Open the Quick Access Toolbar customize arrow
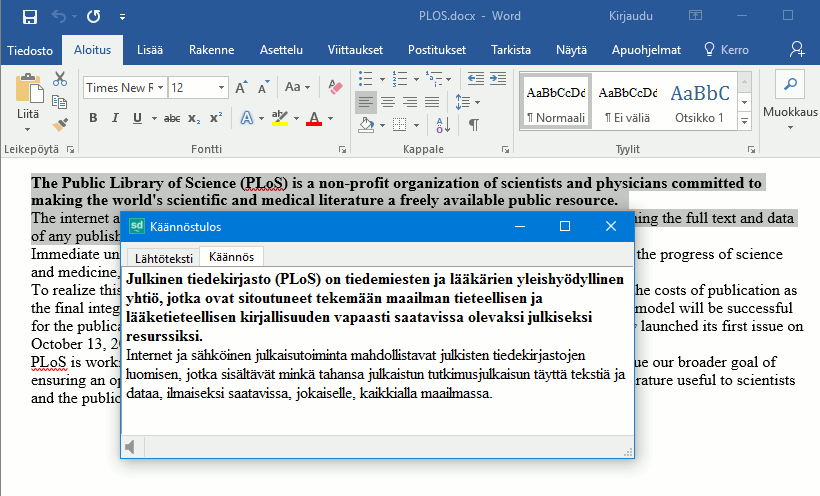Screen dimensions: 820x496 (122, 17)
